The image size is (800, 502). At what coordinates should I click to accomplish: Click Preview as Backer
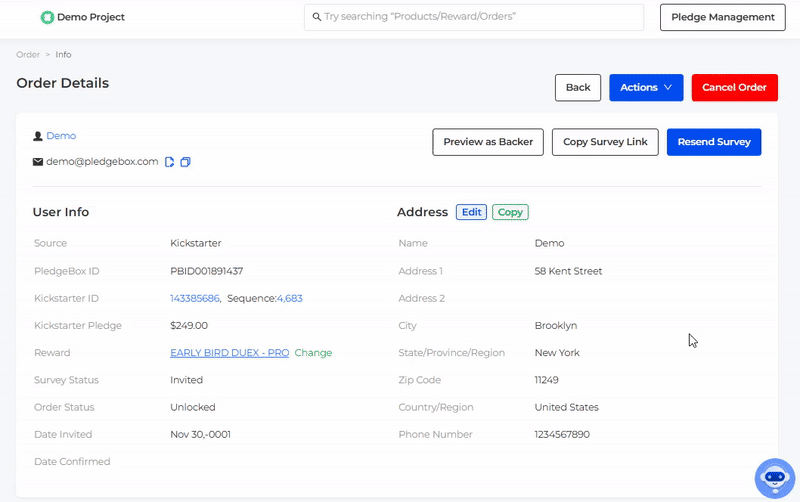tap(488, 142)
